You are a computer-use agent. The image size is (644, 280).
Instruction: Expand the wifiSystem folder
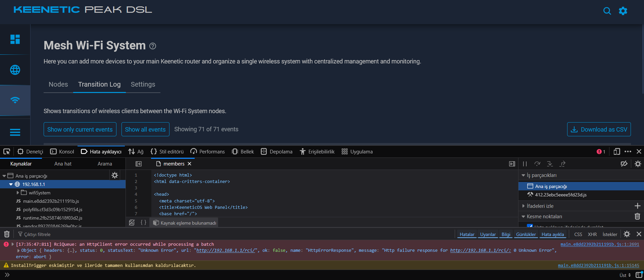pos(18,193)
